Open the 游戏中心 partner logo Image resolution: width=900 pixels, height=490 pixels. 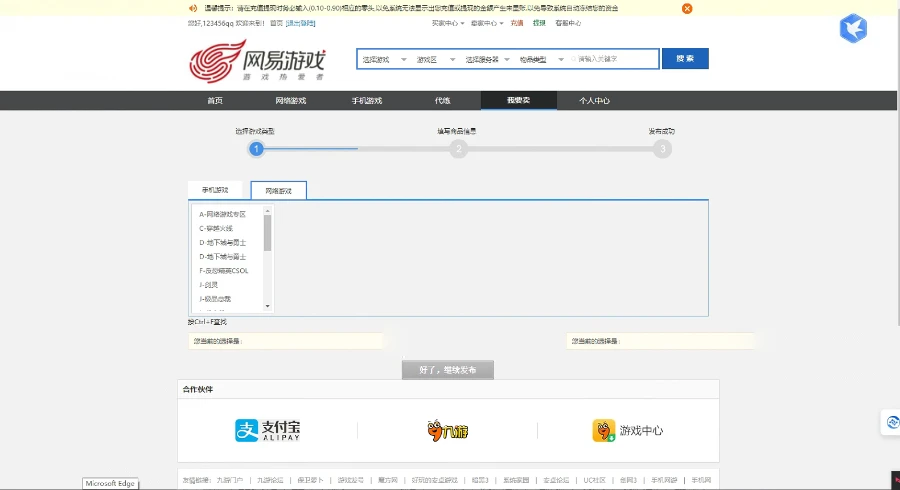point(627,430)
